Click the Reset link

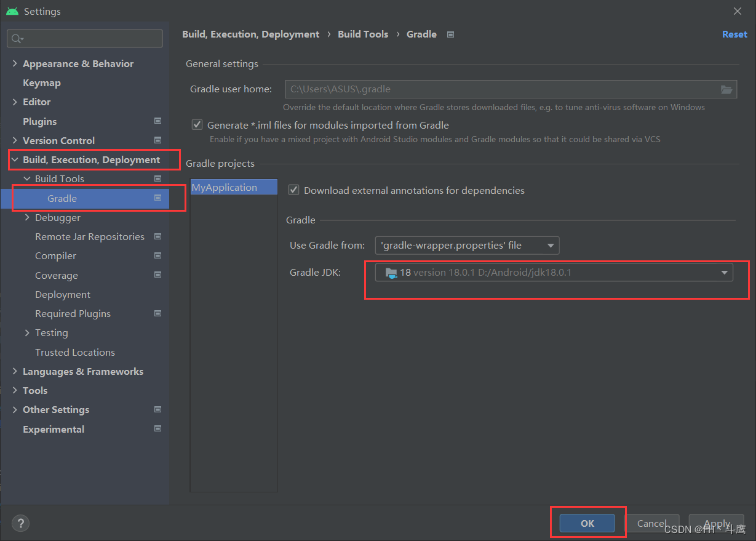734,34
